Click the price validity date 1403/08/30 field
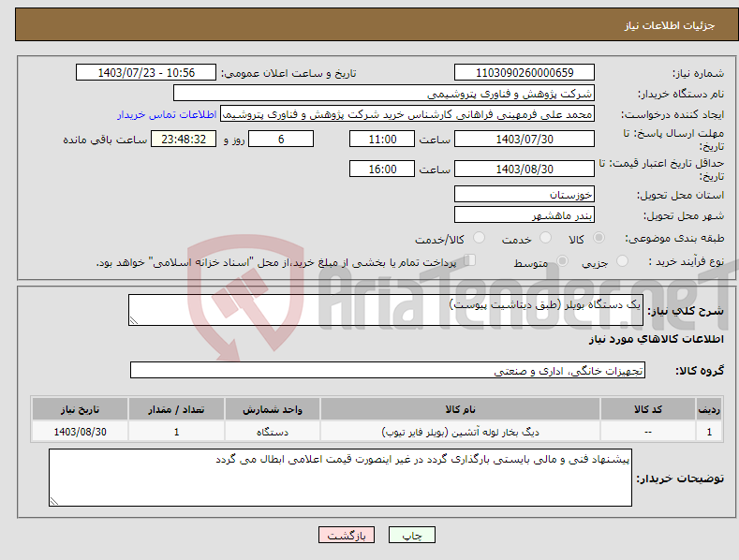Image resolution: width=739 pixels, height=560 pixels. (525, 169)
